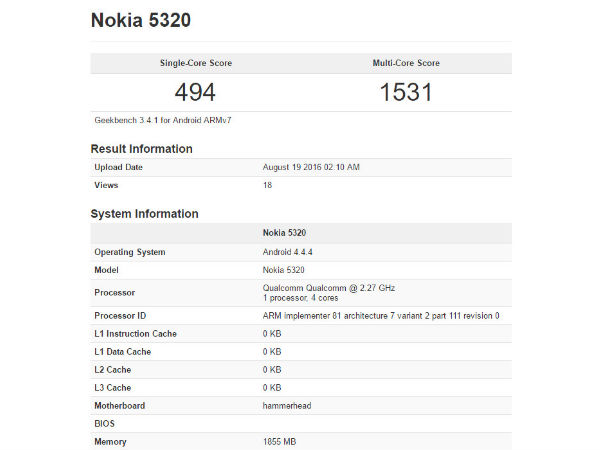Click the Geekbench 3.4.1 version text
This screenshot has height=450, width=600.
pyautogui.click(x=157, y=120)
